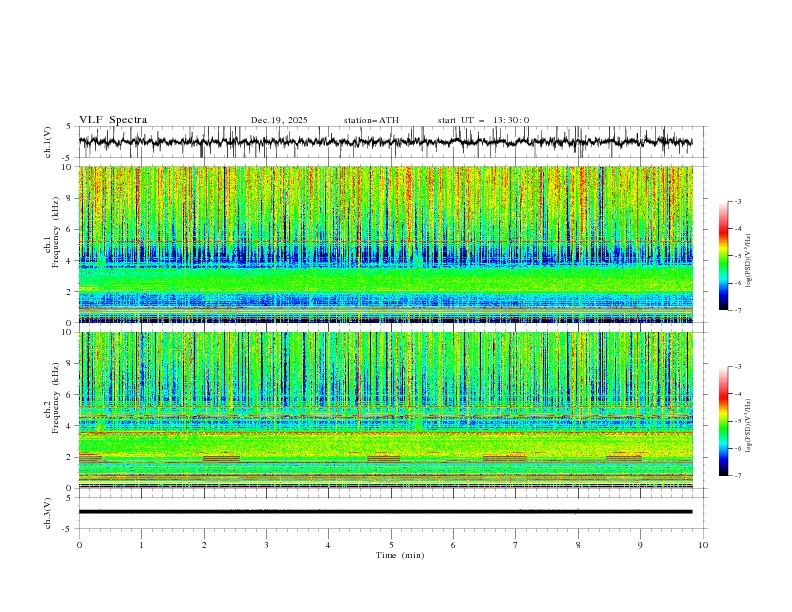Click the VLF Spectra title text
The width and height of the screenshot is (792, 612).
(113, 120)
